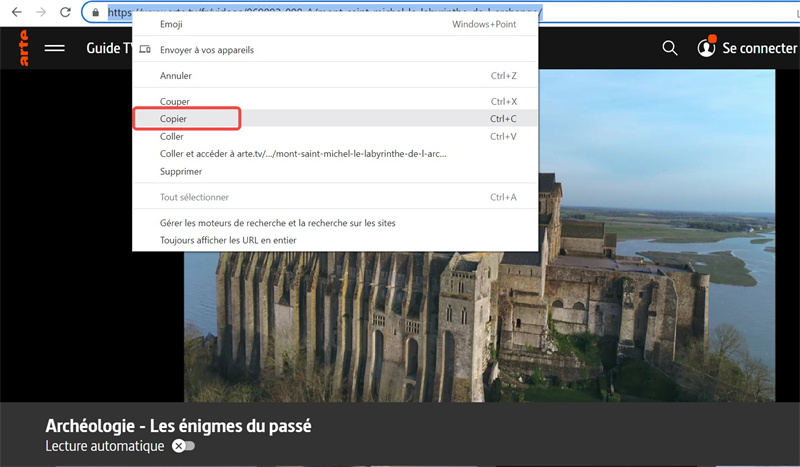Choose Copier from the context menu

335,118
